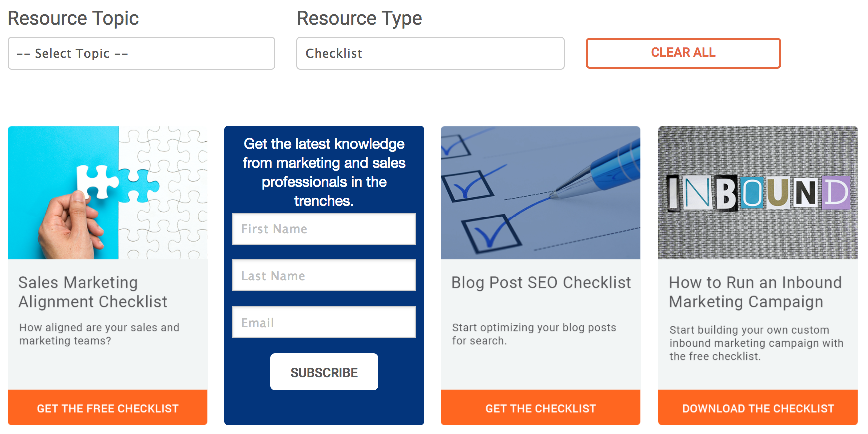This screenshot has width=868, height=434.
Task: Open Sales Marketing Alignment Checklist title
Action: point(93,292)
